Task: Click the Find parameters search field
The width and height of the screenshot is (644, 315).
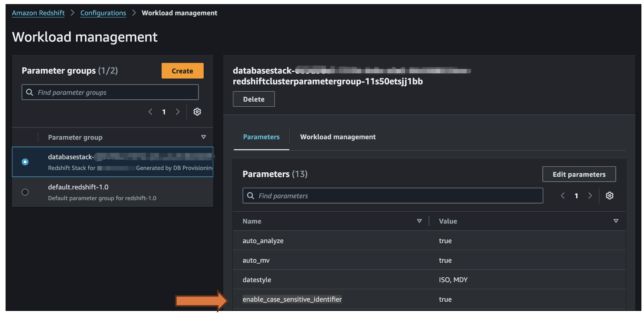Action: [397, 196]
